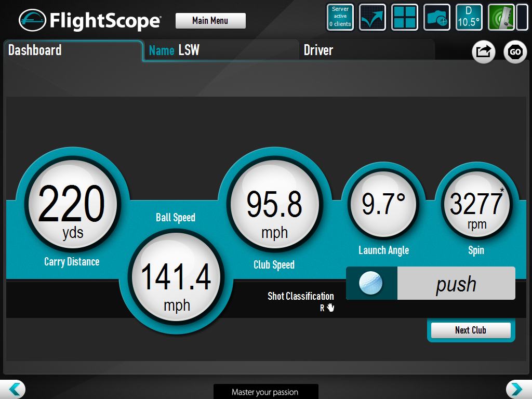Click the ball trajectory arrow icon
Image resolution: width=532 pixels, height=399 pixels.
[373, 17]
